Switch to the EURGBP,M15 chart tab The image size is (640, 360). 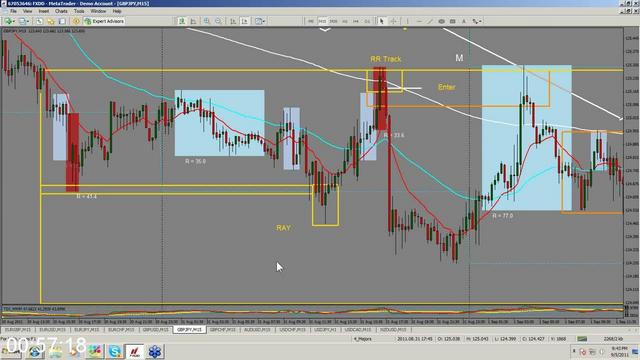point(18,329)
